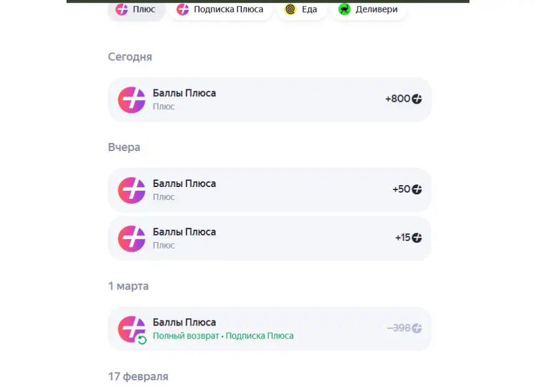This screenshot has height=392, width=536.
Task: Open the refunded −398 transaction from 1 марта
Action: coord(270,329)
